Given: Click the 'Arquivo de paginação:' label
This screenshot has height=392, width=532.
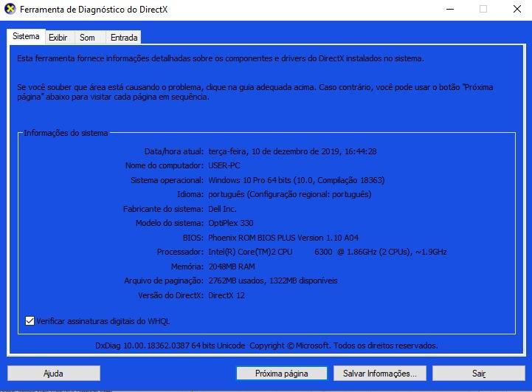Looking at the screenshot, I should click(x=164, y=281).
